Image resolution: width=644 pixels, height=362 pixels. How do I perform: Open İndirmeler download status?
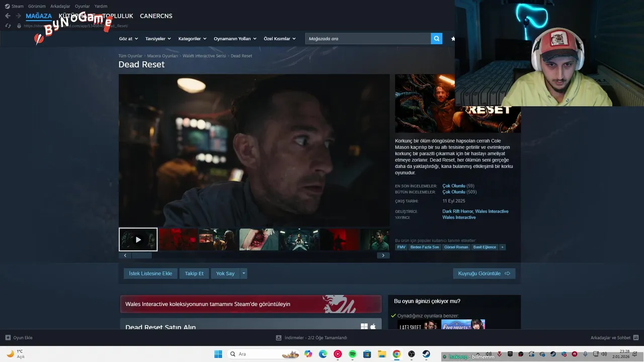pos(312,338)
